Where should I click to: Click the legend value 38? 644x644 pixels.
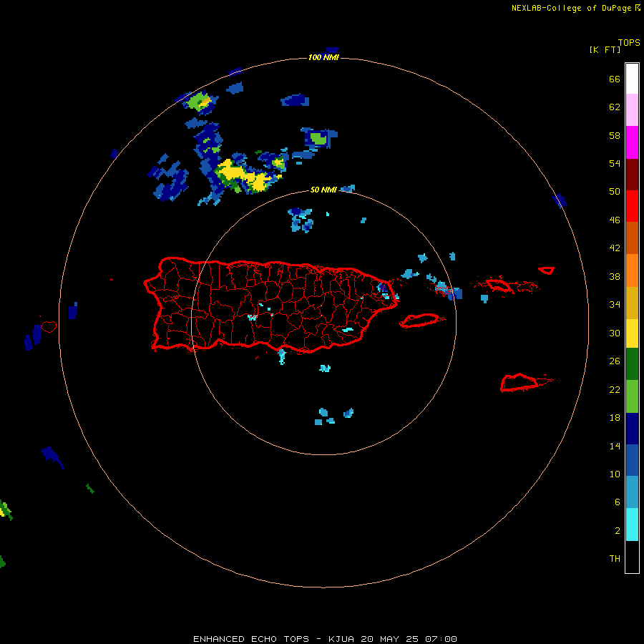tap(615, 276)
